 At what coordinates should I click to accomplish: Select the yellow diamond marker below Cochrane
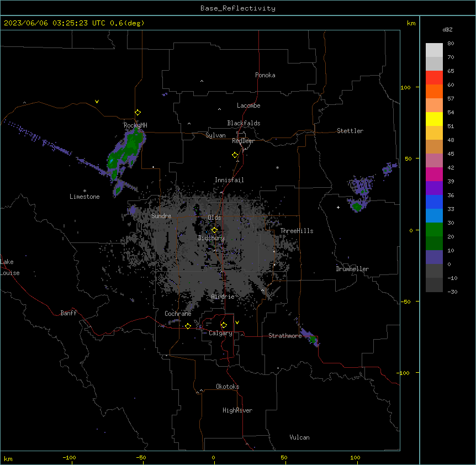188,326
